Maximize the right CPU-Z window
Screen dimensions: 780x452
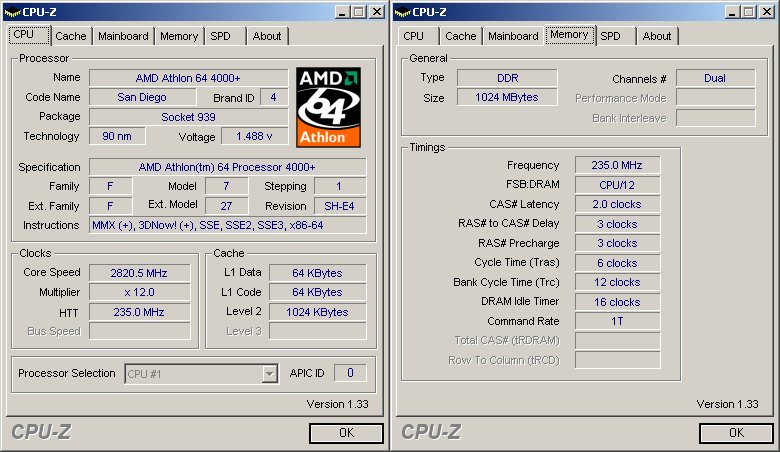pyautogui.click(x=749, y=12)
